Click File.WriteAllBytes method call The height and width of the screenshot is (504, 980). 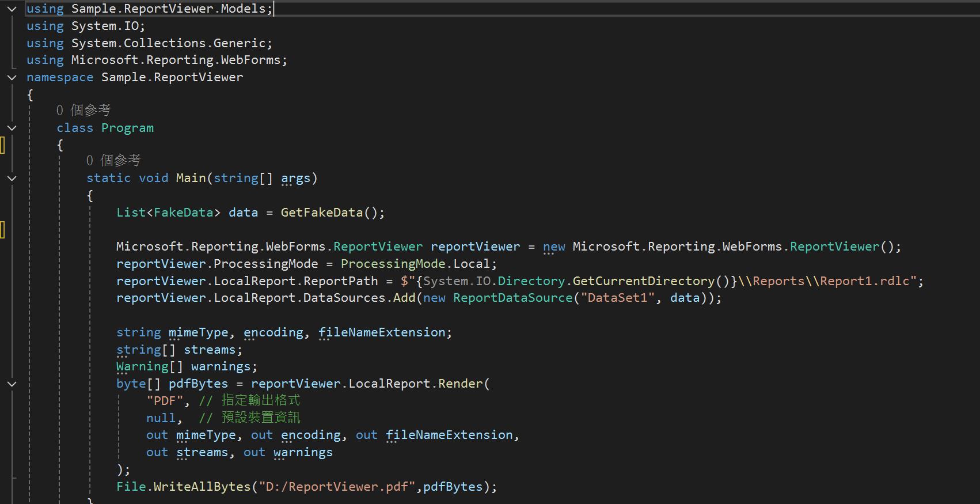184,487
